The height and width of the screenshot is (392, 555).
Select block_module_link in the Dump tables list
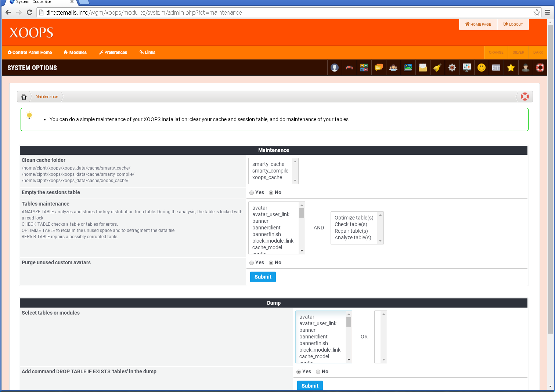320,350
